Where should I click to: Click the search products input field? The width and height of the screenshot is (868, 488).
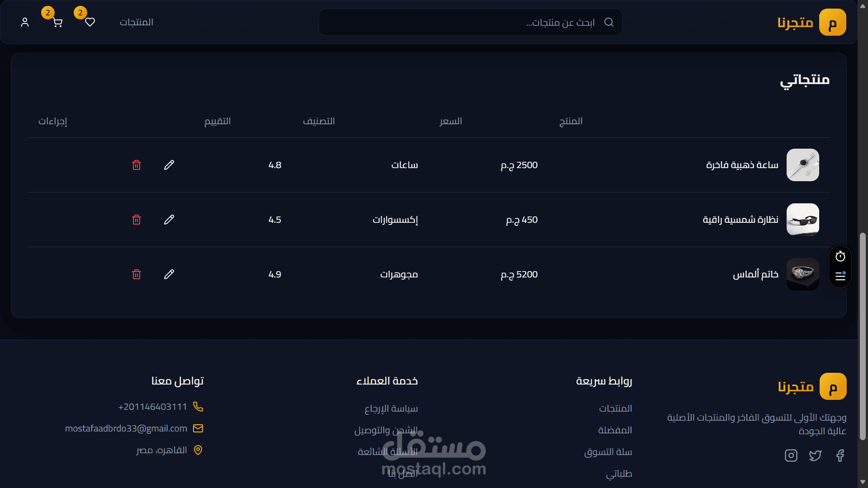470,22
